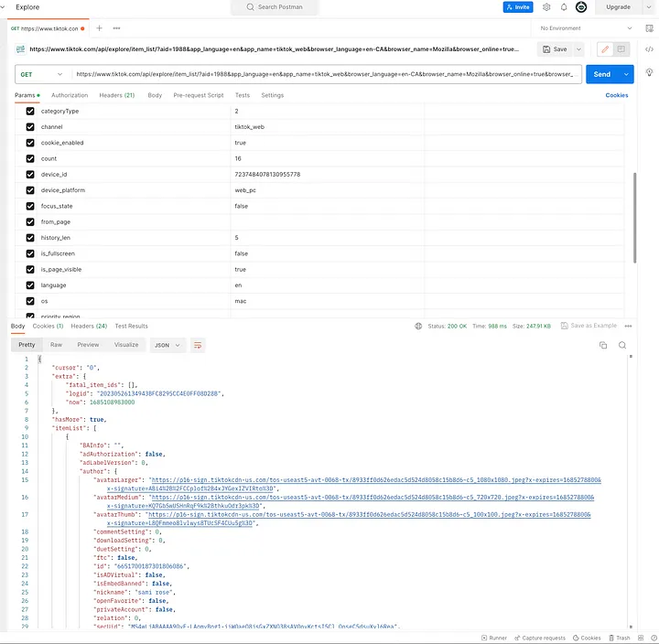Copy the response body using the copy icon
The width and height of the screenshot is (659, 644).
pyautogui.click(x=603, y=345)
